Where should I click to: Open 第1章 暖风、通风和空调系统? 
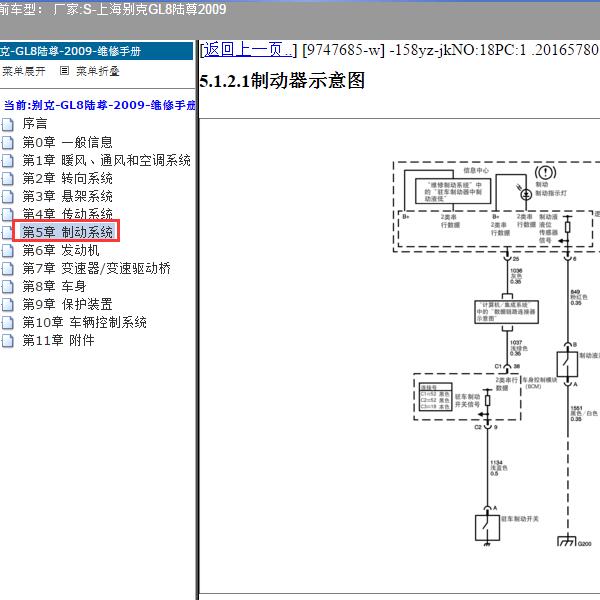click(x=106, y=160)
